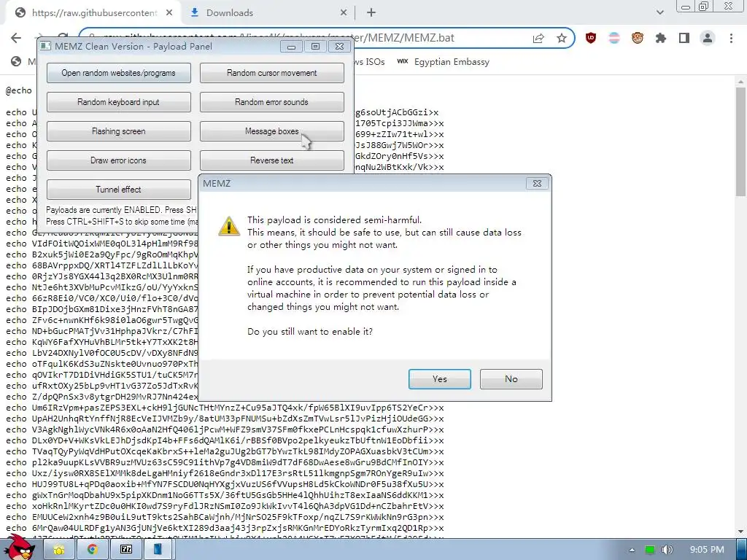
Task: Open the file explorer taskbar icon
Action: point(58,550)
